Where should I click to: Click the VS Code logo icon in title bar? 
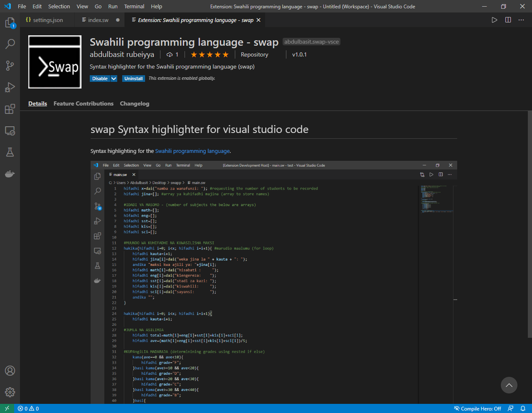pos(7,6)
